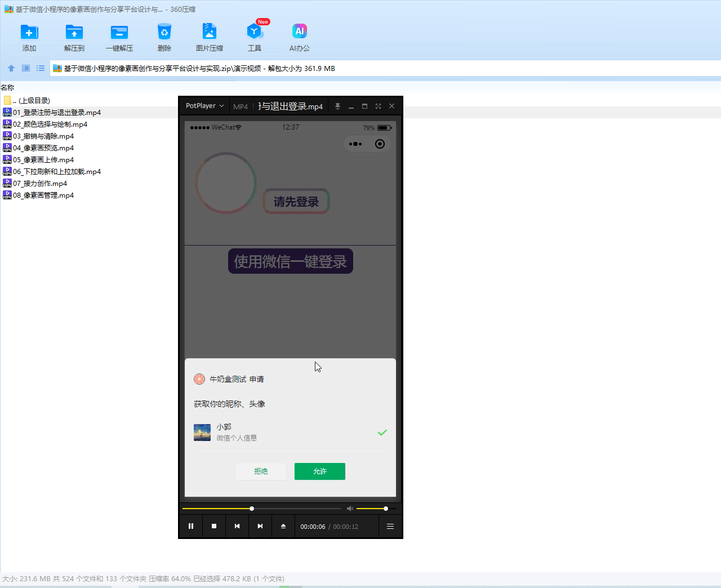Switch to list view in the navigation bar

(41, 68)
